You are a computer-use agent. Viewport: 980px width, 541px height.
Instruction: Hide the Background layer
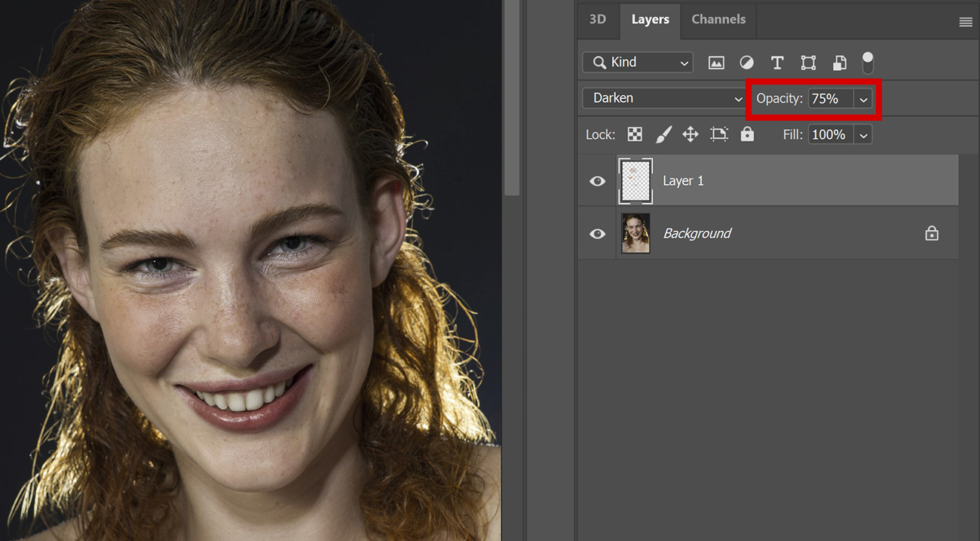point(597,233)
